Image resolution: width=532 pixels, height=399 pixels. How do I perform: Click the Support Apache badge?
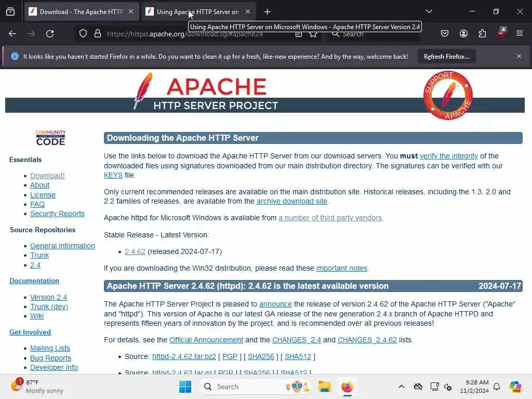click(448, 96)
